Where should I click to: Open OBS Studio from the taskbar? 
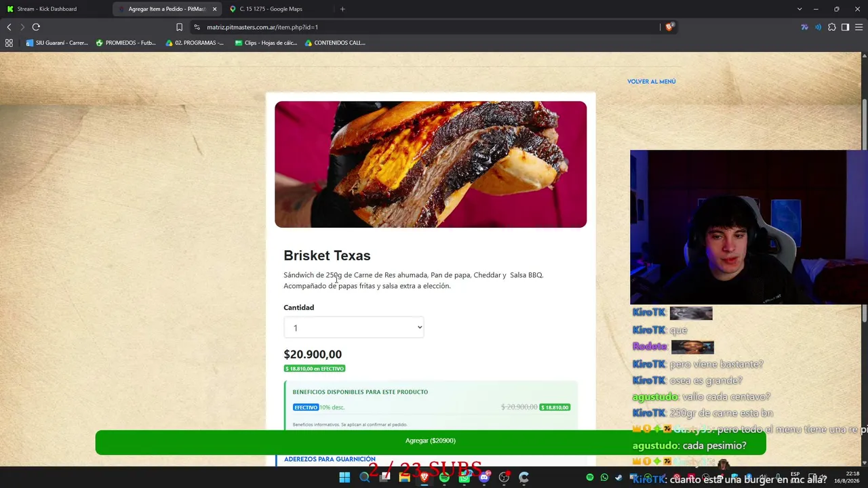tap(504, 478)
